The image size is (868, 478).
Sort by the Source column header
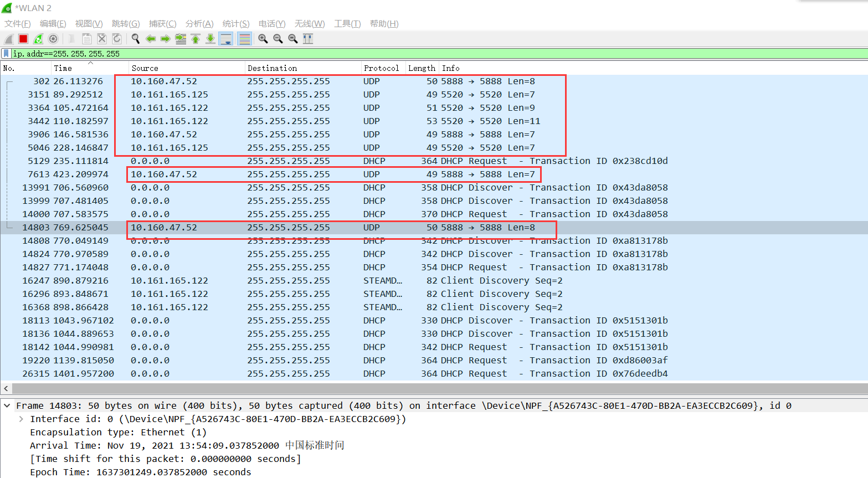pyautogui.click(x=187, y=68)
